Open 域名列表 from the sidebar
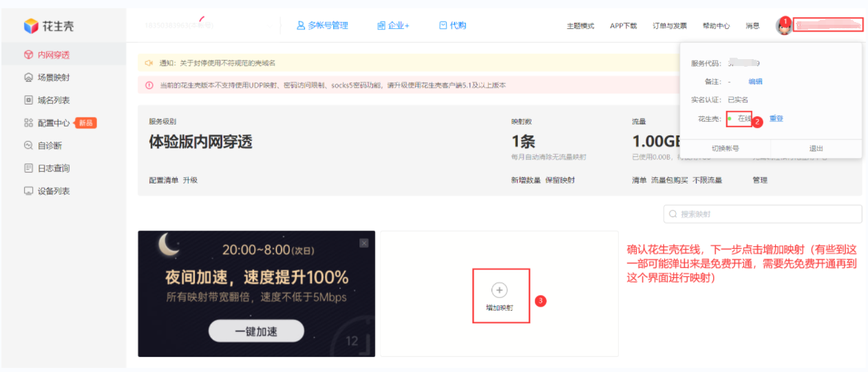Screen dimensions: 868x372 click(53, 100)
